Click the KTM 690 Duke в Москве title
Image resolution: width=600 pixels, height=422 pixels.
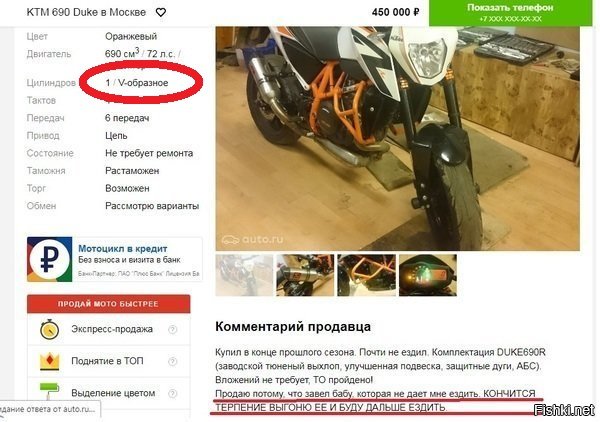[x=86, y=12]
